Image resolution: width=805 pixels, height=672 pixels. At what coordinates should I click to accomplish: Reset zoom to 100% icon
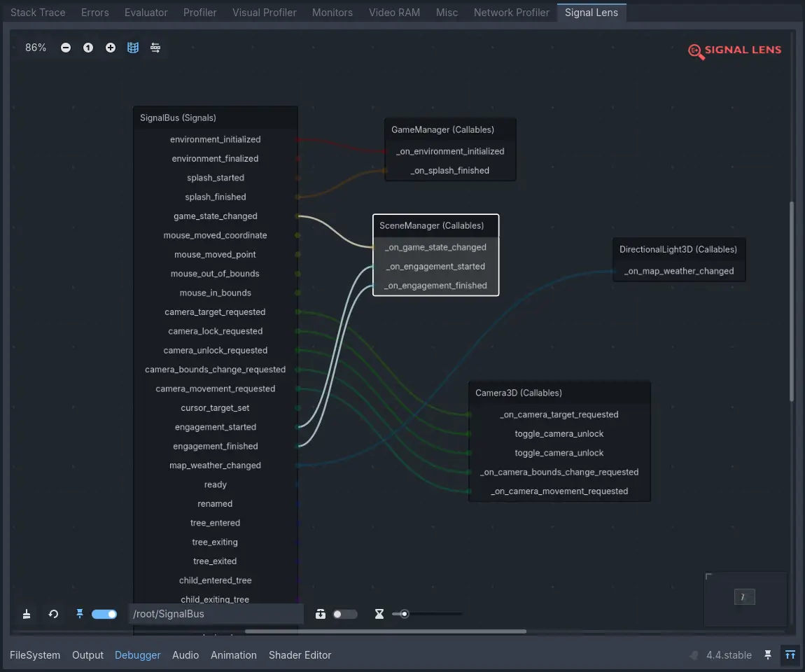(x=88, y=48)
